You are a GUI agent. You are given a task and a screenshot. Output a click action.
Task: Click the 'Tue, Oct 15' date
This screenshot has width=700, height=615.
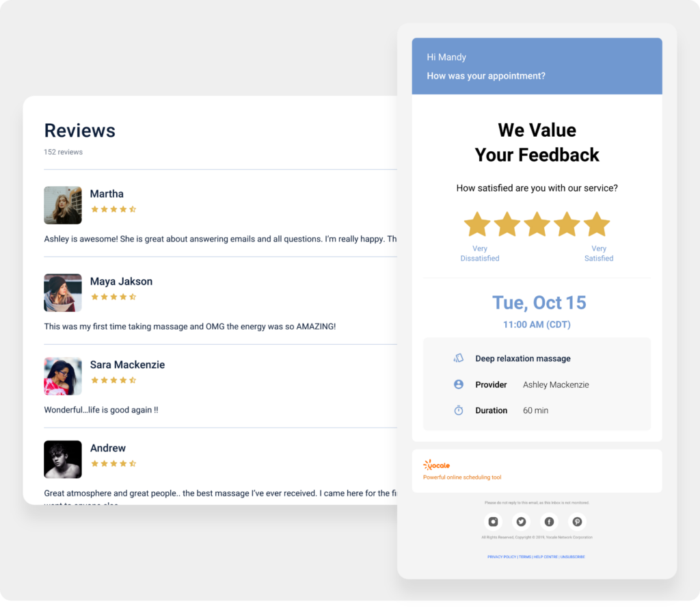click(539, 302)
